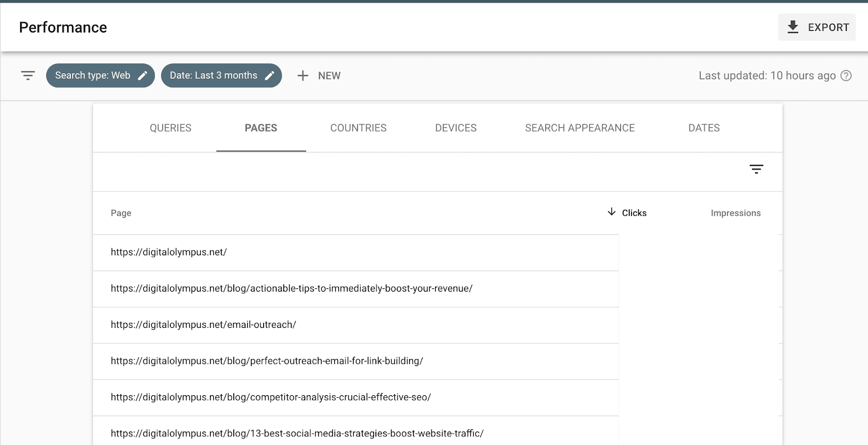Click the Performance page title

(x=63, y=27)
